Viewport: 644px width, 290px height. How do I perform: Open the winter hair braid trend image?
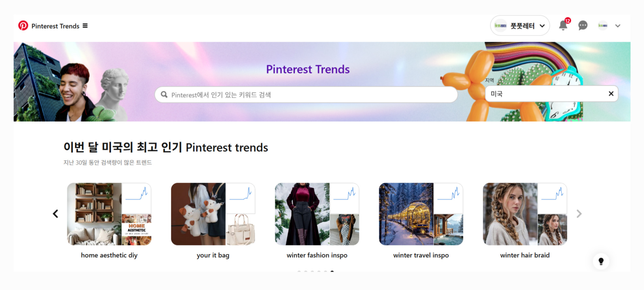[x=510, y=214]
